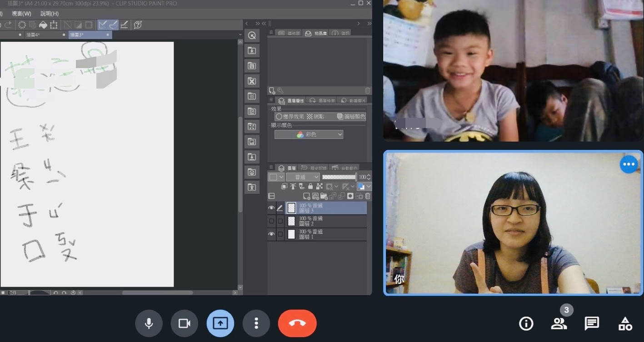Hide layer 3 using its eye icon
644x342 pixels.
271,208
